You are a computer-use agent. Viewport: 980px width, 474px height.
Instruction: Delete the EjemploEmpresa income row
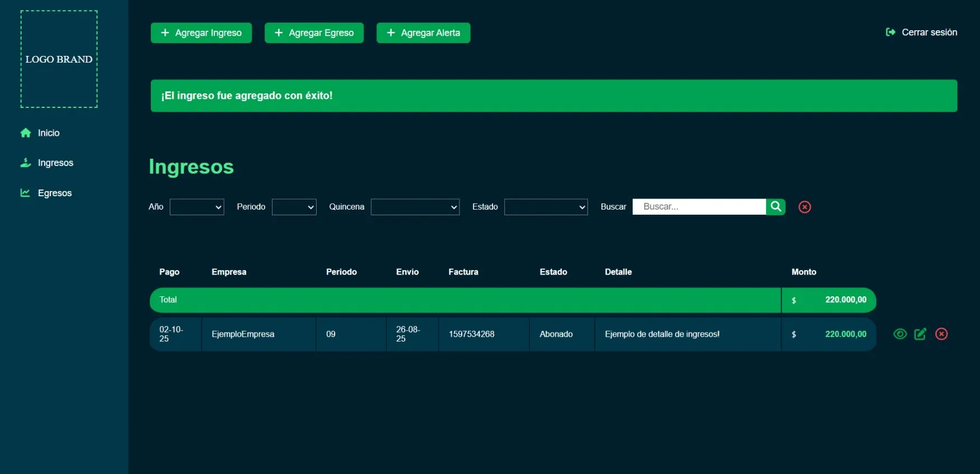(x=941, y=334)
